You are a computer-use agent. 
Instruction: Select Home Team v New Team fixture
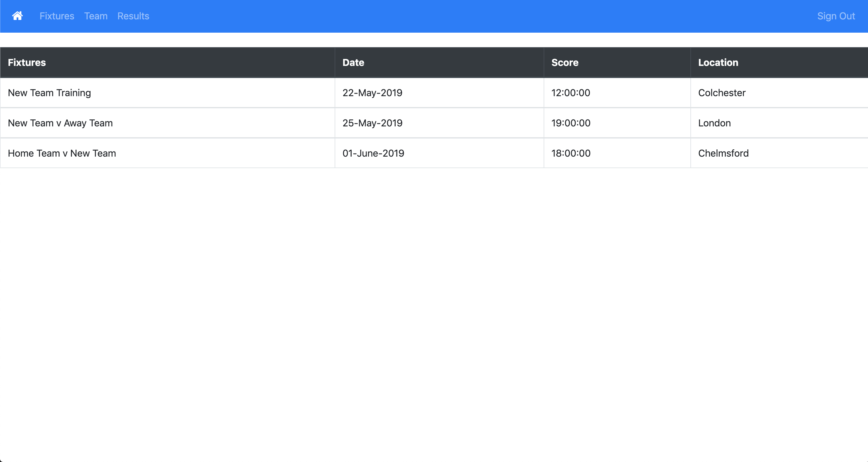point(62,153)
